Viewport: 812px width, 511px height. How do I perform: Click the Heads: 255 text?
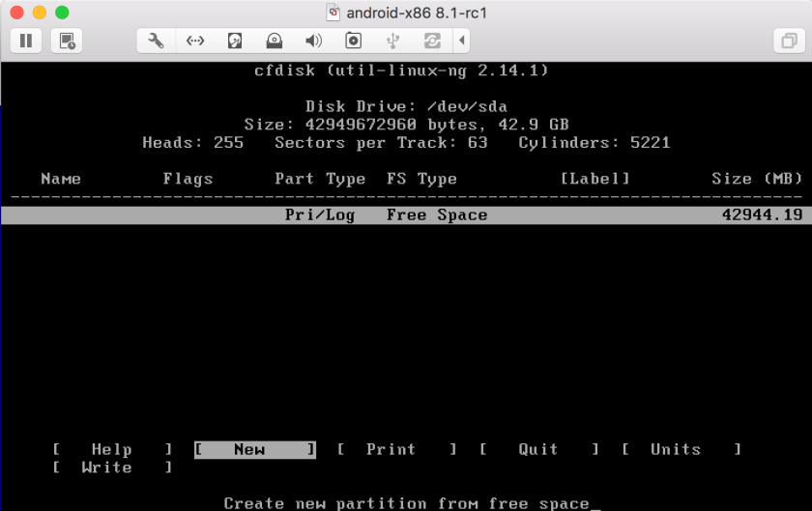point(193,143)
